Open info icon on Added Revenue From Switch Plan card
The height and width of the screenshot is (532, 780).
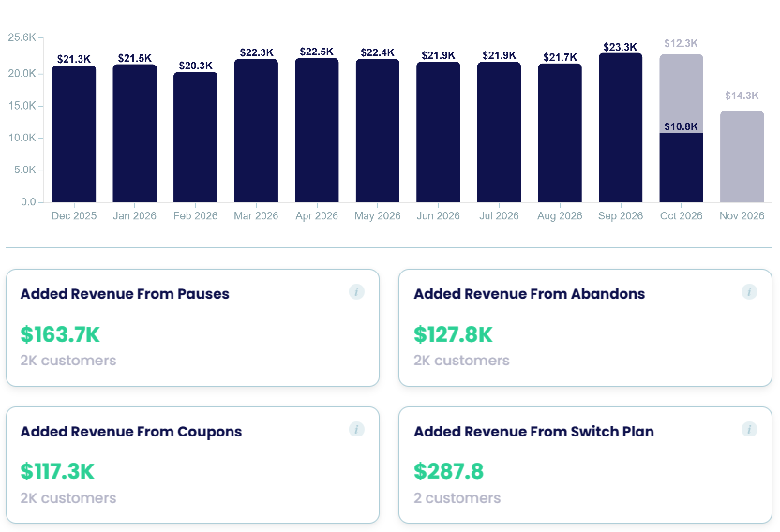point(749,429)
